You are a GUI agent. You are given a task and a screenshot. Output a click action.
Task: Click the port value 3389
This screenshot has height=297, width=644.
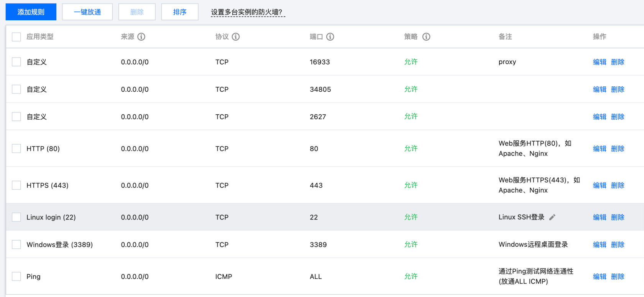pos(318,244)
